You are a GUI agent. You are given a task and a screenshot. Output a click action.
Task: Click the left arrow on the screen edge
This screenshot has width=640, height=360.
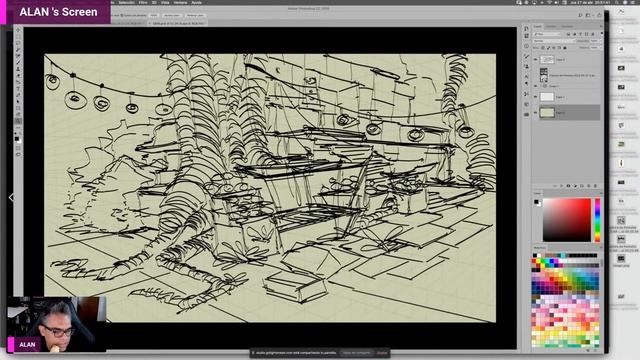click(x=11, y=198)
